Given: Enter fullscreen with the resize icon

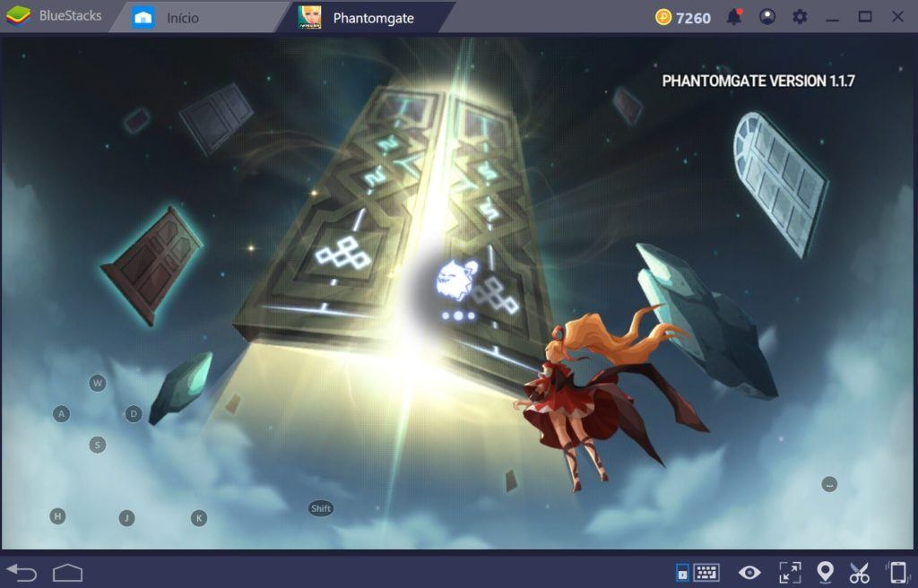Looking at the screenshot, I should tap(790, 572).
